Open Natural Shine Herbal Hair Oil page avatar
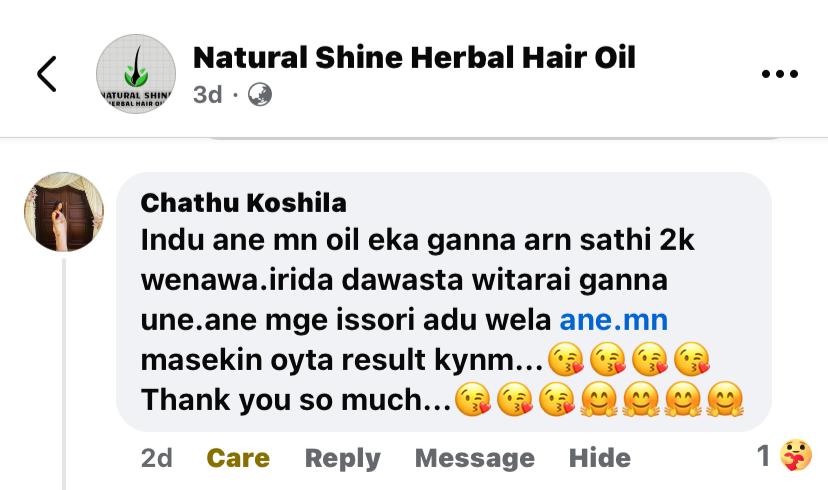Screen dimensions: 828x490 136,74
